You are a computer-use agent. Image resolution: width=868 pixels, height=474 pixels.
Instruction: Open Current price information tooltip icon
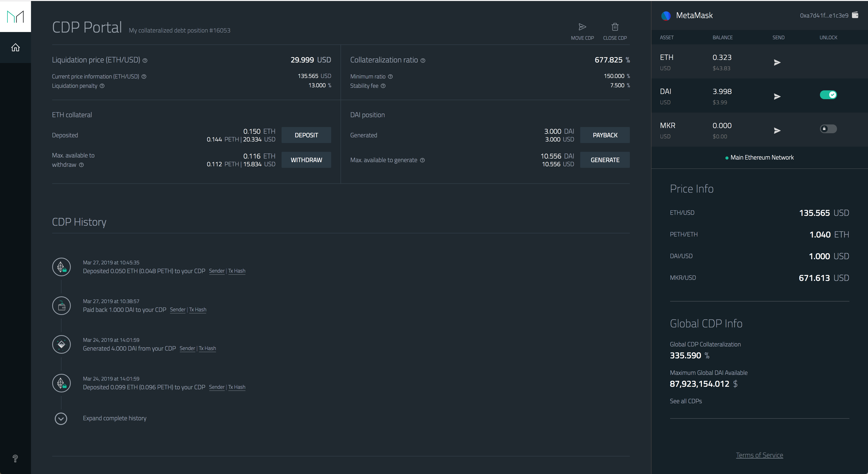click(144, 76)
